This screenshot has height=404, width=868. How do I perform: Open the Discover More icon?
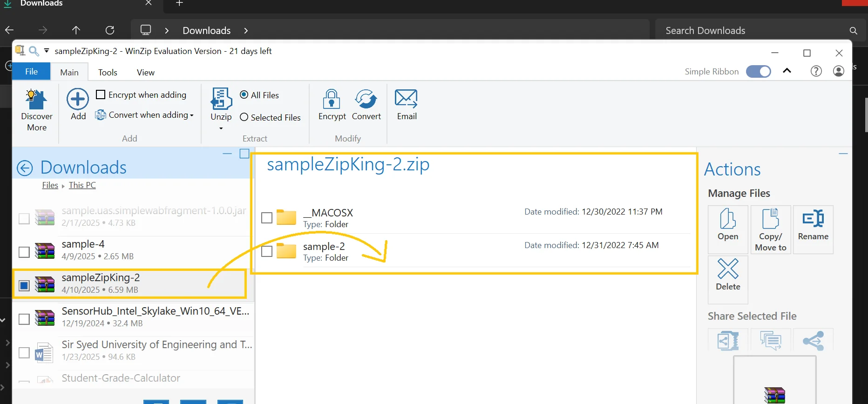point(36,100)
